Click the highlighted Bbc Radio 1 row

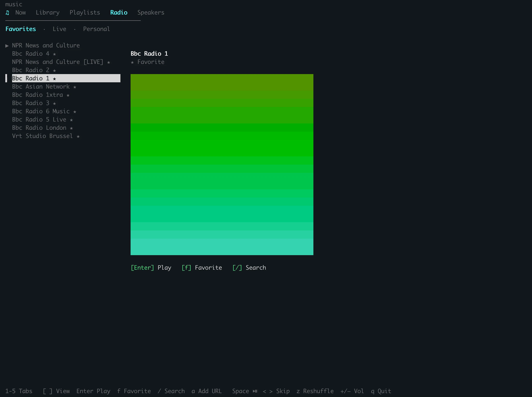pyautogui.click(x=66, y=78)
